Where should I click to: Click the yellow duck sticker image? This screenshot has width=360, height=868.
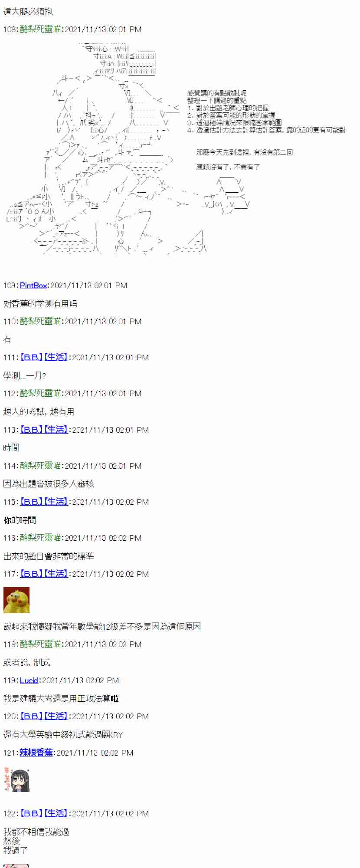tap(16, 600)
